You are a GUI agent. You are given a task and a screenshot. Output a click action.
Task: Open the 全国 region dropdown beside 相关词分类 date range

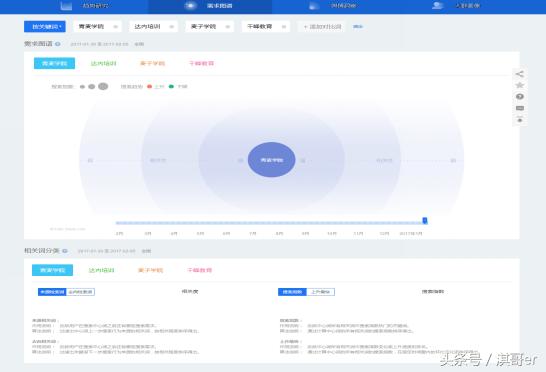(x=146, y=251)
